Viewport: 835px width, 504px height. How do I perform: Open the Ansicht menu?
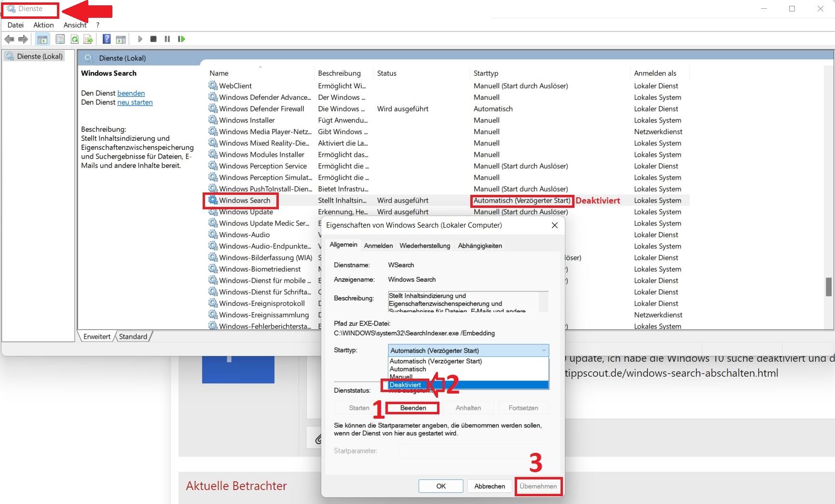point(75,25)
